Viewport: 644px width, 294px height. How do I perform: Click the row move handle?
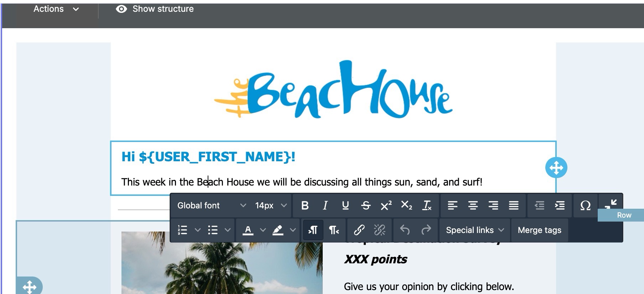[29, 286]
